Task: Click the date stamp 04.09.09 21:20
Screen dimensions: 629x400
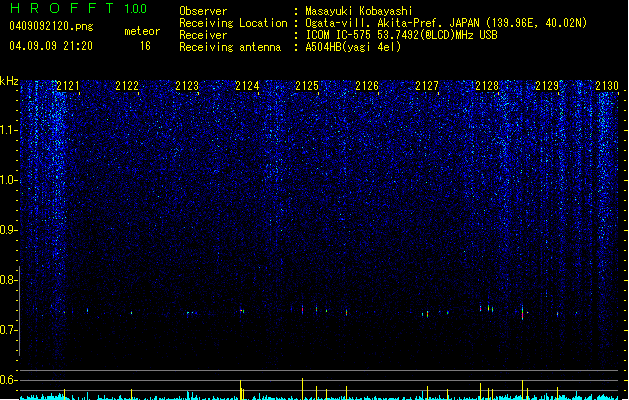Action: coord(51,46)
